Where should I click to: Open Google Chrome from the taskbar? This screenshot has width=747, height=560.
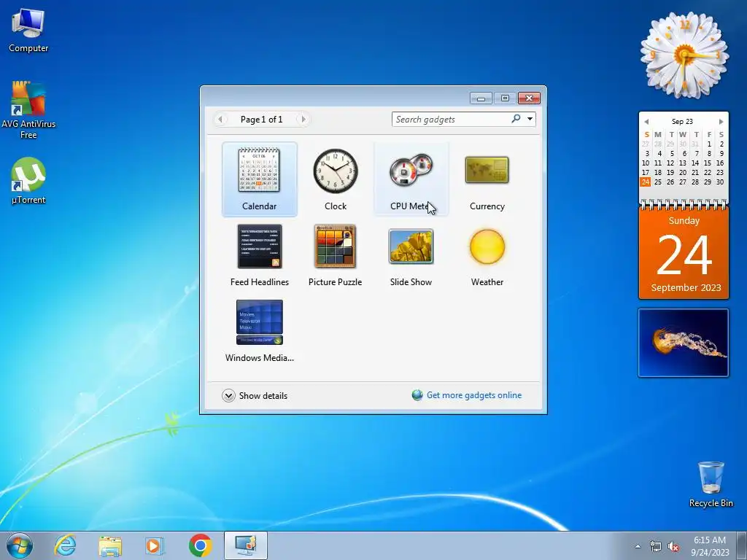201,545
